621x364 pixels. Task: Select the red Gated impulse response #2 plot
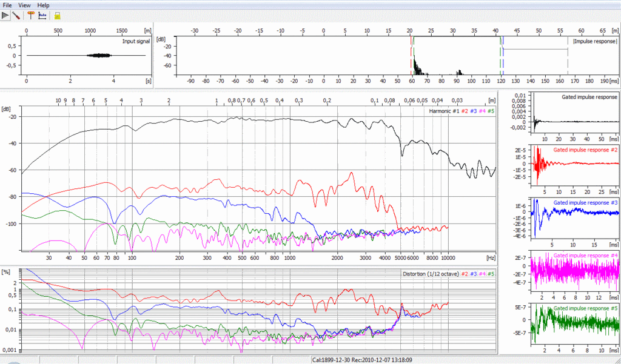pos(574,166)
